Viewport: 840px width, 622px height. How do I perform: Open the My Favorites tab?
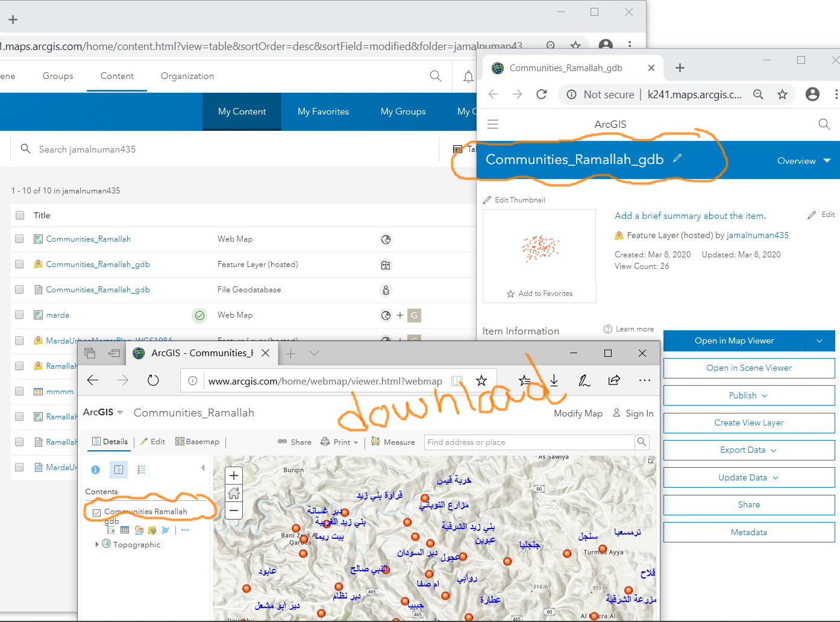pos(324,112)
